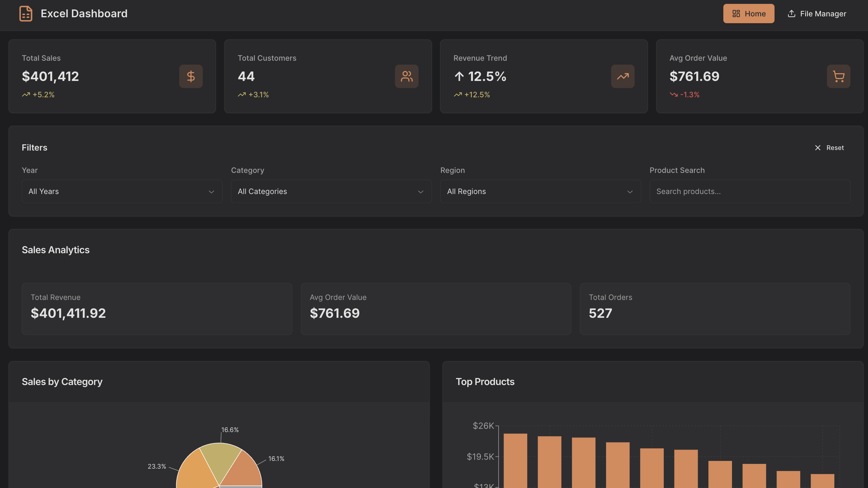868x488 pixels.
Task: Open the All Years dropdown
Action: tap(122, 191)
